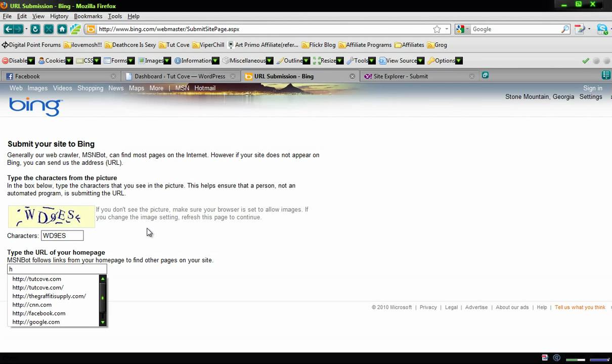Open the Deathcore Is Sexy feed bookmark
612x364 pixels.
130,45
